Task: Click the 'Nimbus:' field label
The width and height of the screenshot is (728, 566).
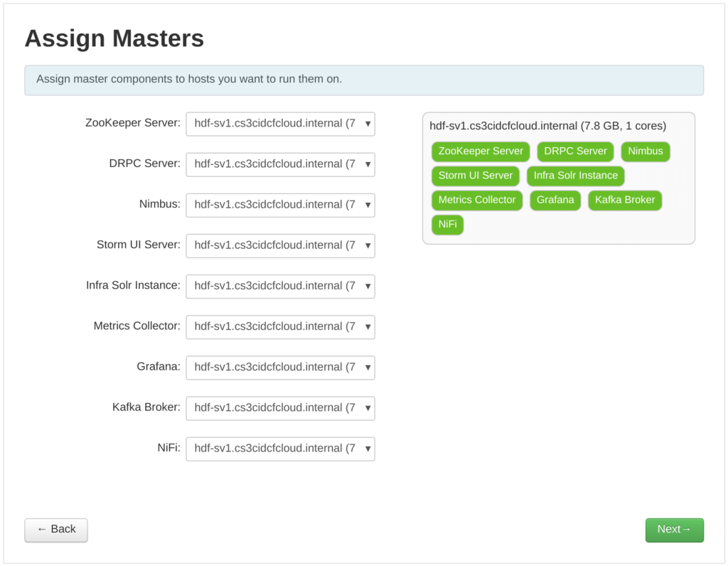Action: click(x=160, y=204)
